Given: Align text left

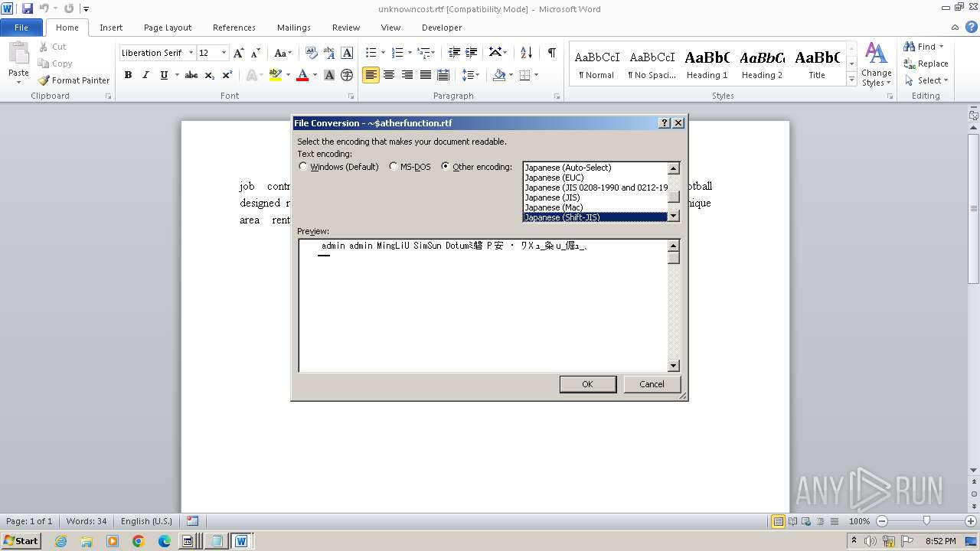Looking at the screenshot, I should [371, 75].
